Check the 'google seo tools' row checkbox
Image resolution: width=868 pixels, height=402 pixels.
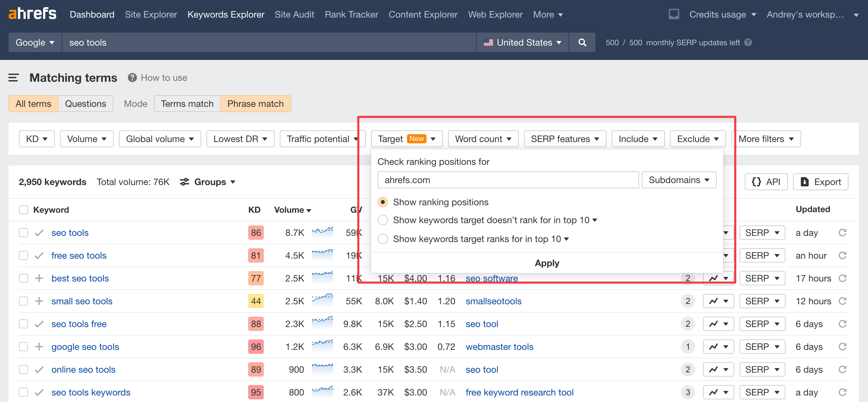click(23, 346)
